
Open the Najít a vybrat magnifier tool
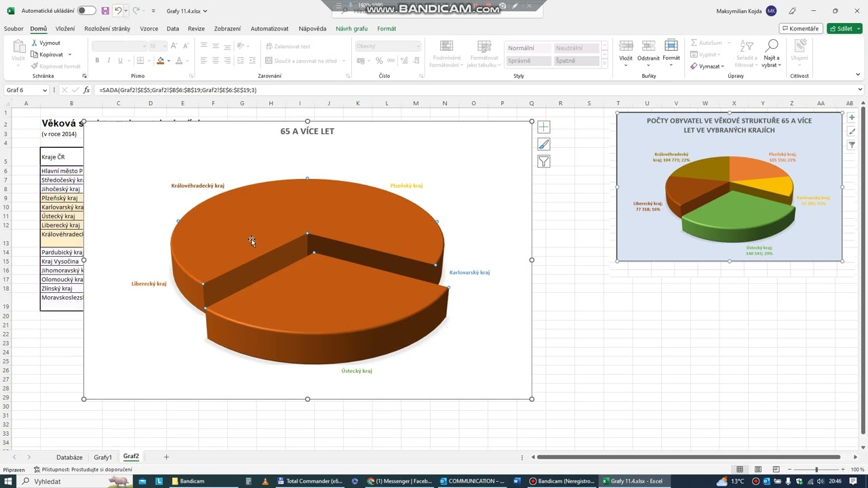pos(771,53)
